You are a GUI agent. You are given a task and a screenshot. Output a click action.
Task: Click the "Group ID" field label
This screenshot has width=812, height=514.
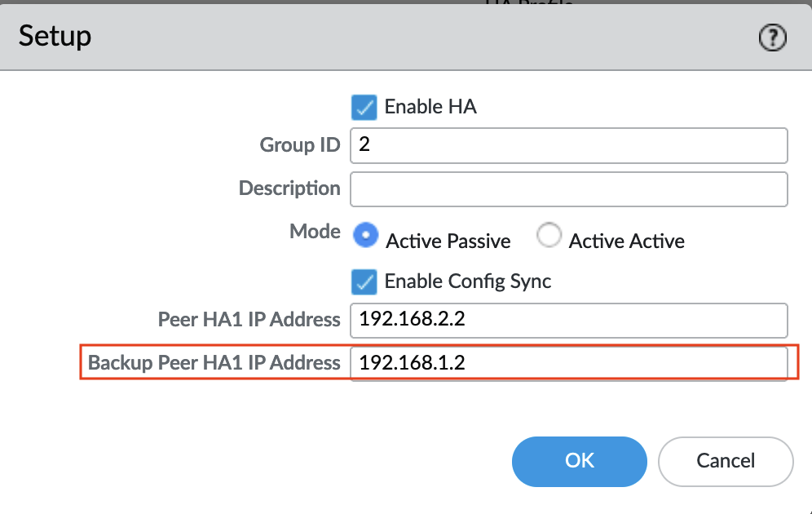(299, 145)
